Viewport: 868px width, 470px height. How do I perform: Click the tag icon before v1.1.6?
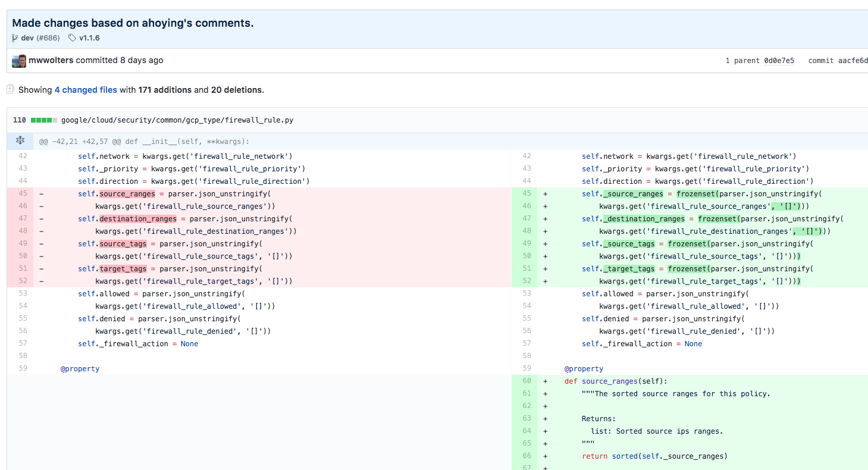click(72, 37)
